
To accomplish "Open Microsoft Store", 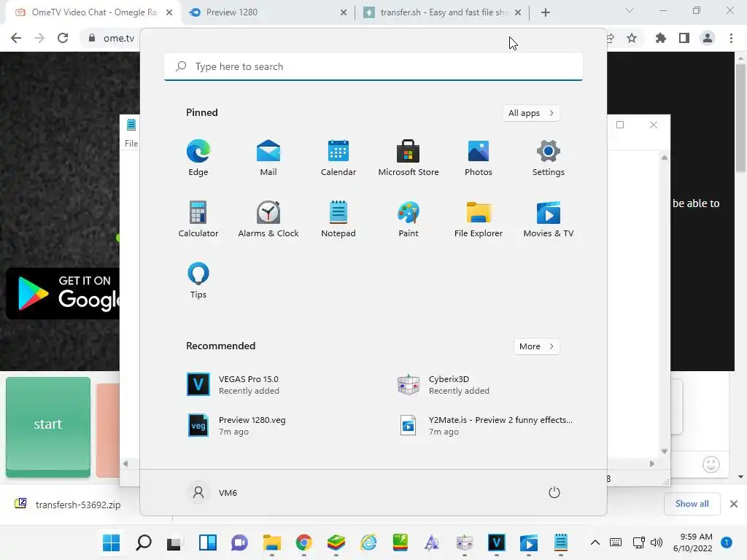I will pyautogui.click(x=409, y=158).
